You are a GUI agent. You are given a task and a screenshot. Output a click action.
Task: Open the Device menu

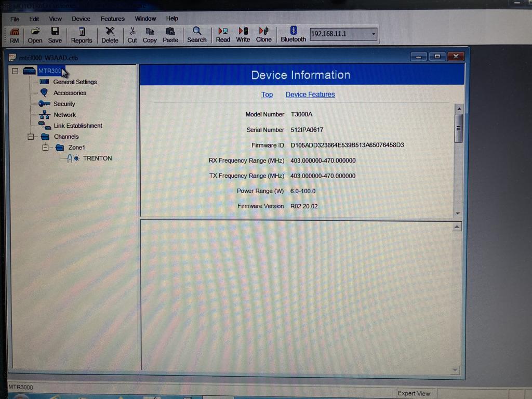[81, 19]
